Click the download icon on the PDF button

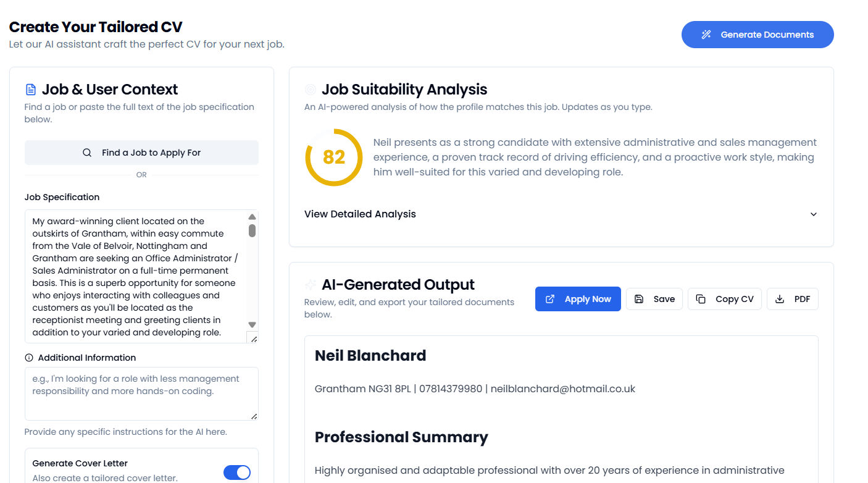[x=778, y=298]
